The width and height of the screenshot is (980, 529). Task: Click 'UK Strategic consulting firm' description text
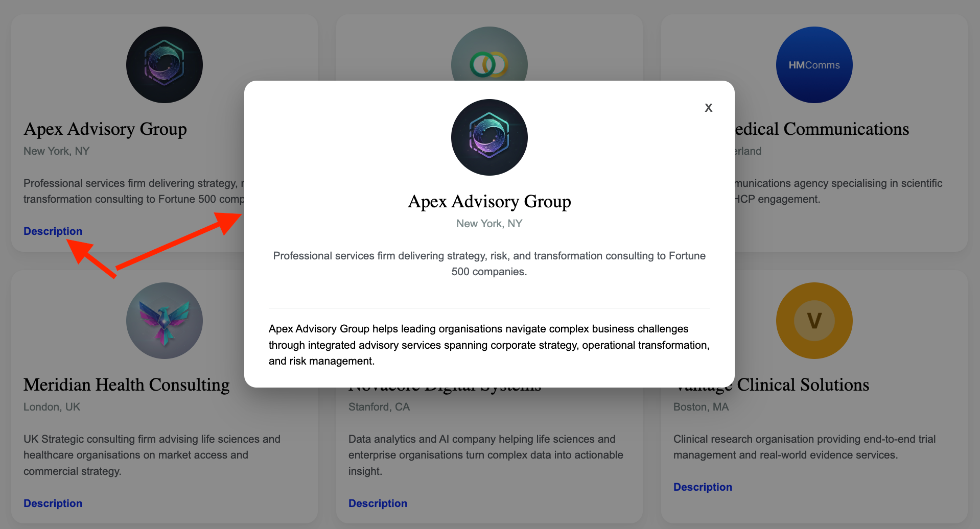152,455
